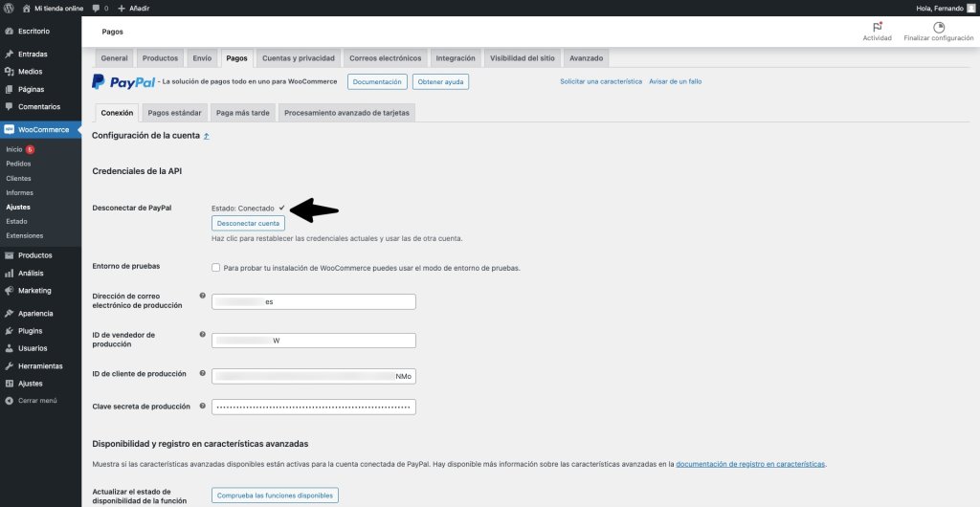Show help for Clave secreta de producción
The height and width of the screenshot is (507, 980).
pos(203,406)
